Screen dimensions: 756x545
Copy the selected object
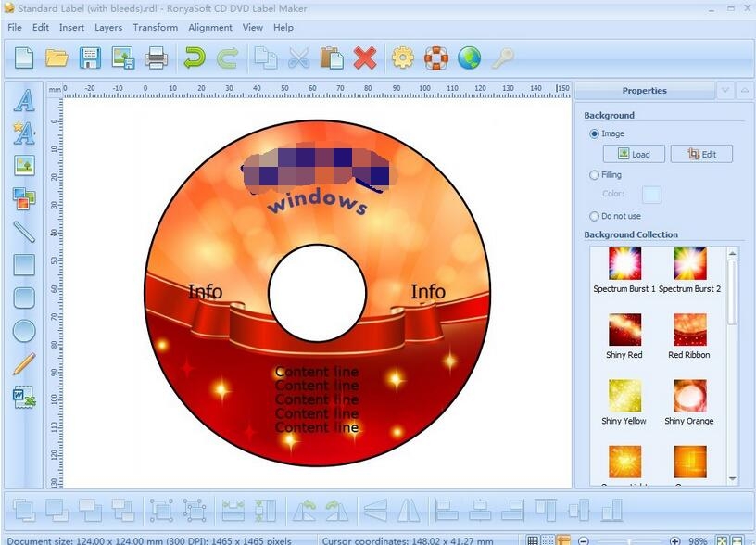tap(266, 58)
